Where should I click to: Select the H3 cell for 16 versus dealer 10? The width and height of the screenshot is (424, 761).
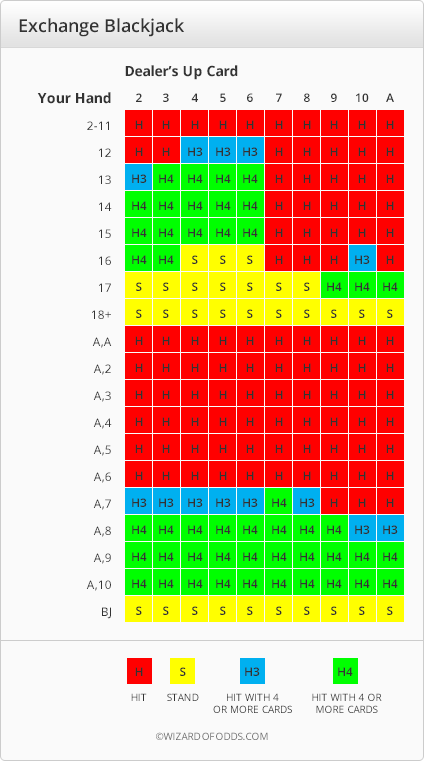(x=362, y=258)
